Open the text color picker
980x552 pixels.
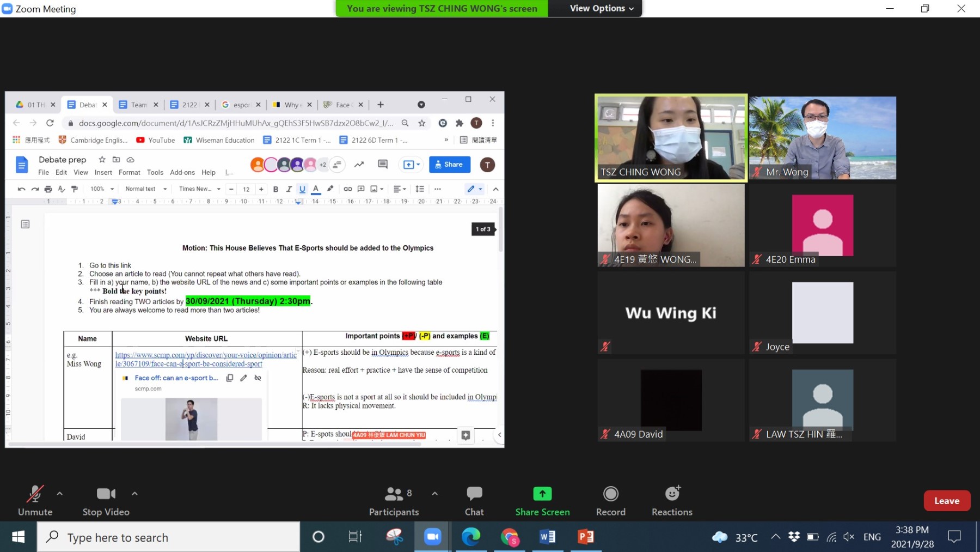tap(316, 189)
